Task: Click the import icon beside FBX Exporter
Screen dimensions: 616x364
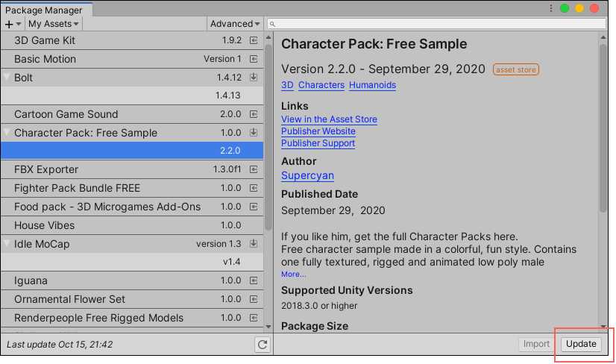Action: pyautogui.click(x=254, y=169)
